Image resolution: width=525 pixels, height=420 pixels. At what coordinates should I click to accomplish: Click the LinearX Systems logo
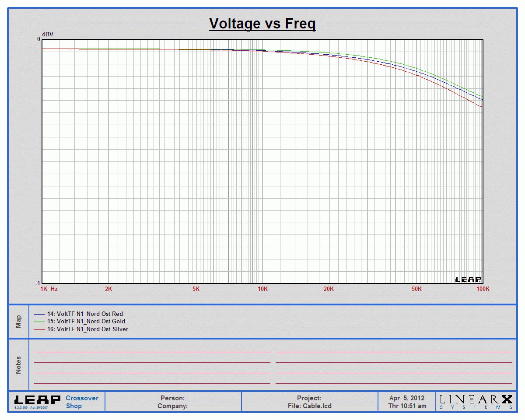[476, 401]
